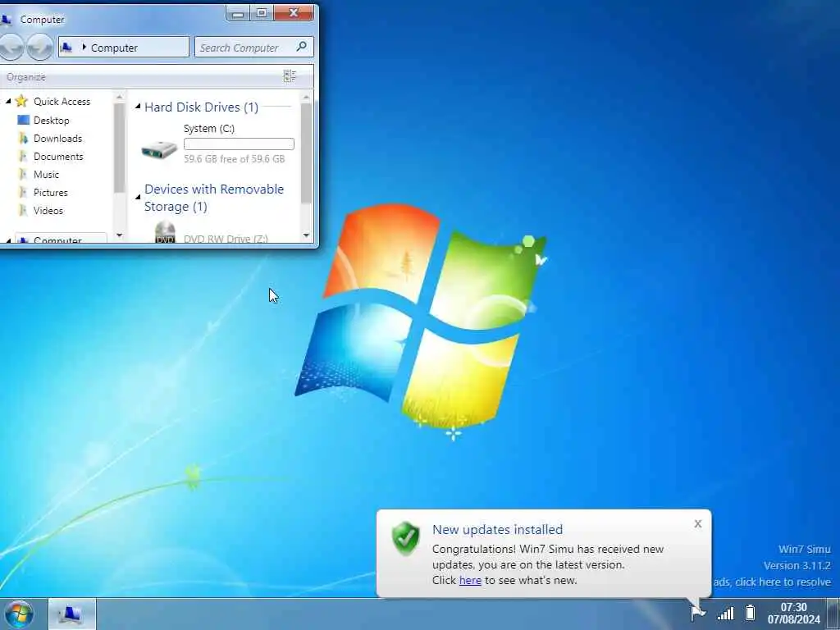Close the Computer window
The image size is (840, 630).
(293, 13)
